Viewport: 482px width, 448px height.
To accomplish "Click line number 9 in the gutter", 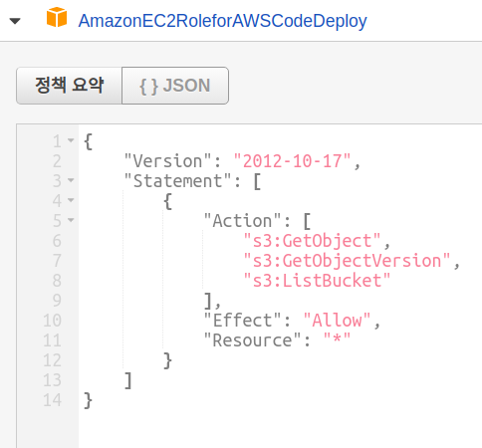I will 57,301.
